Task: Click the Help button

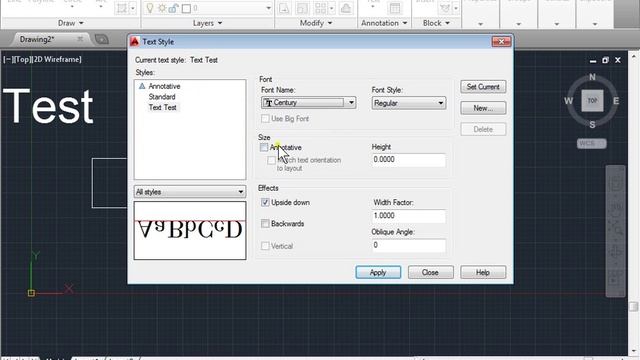Action: pyautogui.click(x=483, y=272)
